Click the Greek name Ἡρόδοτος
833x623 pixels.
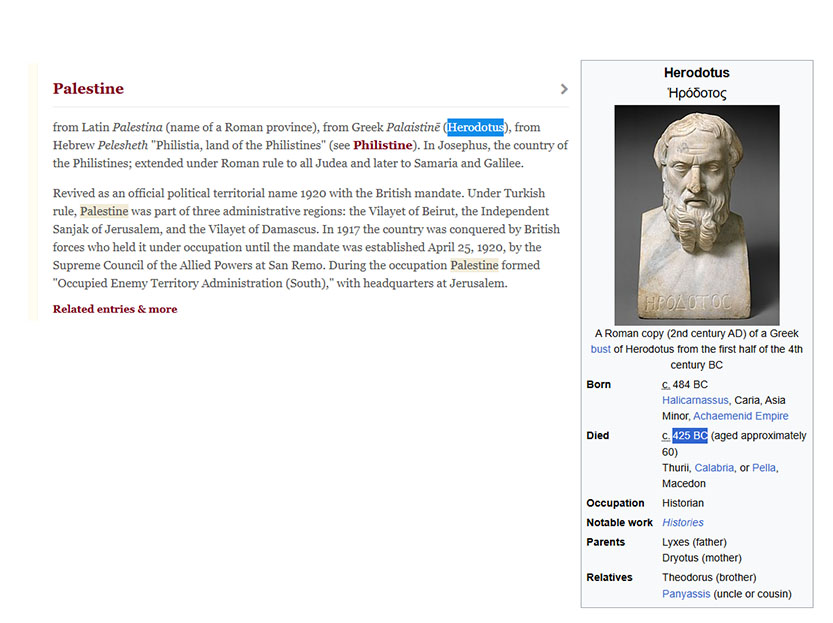click(696, 93)
